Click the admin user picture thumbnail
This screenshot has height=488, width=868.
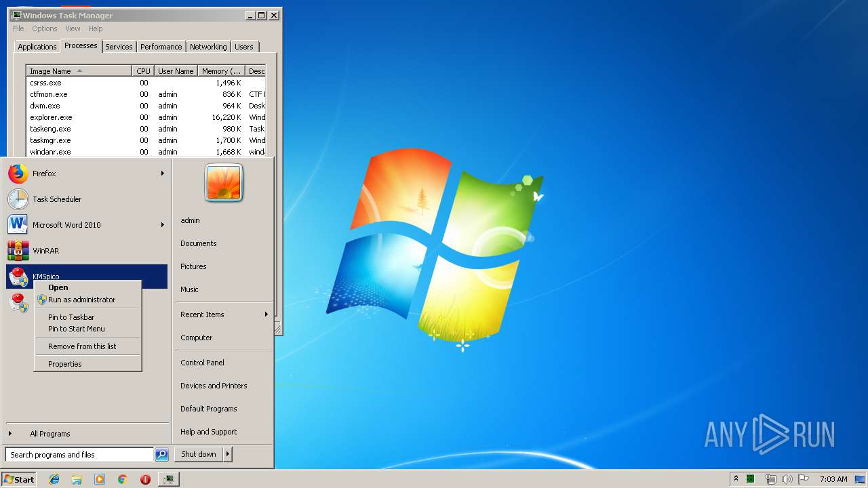pos(224,182)
